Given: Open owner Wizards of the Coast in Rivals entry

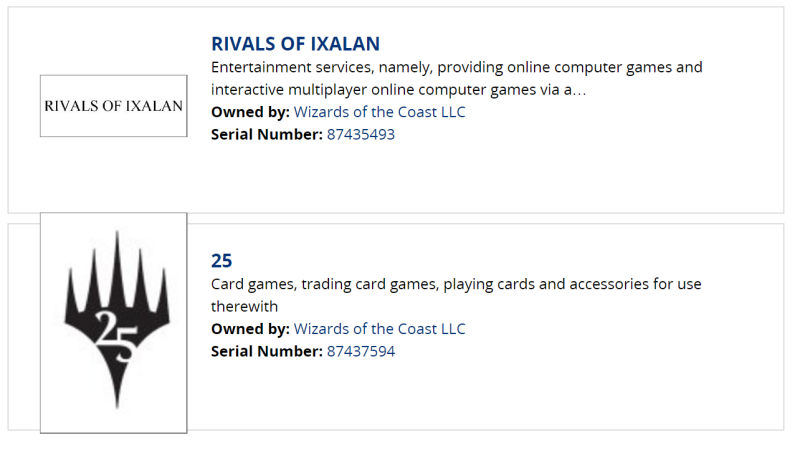Looking at the screenshot, I should point(380,112).
